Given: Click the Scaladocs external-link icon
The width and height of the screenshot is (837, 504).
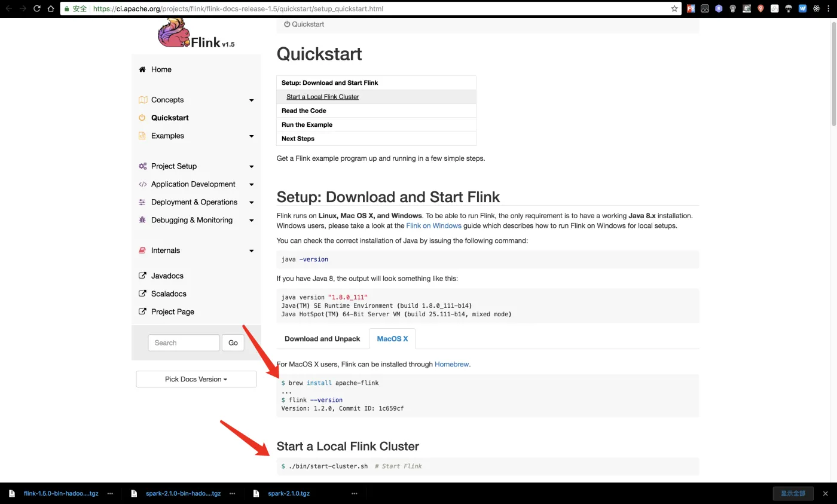Looking at the screenshot, I should click(x=142, y=294).
